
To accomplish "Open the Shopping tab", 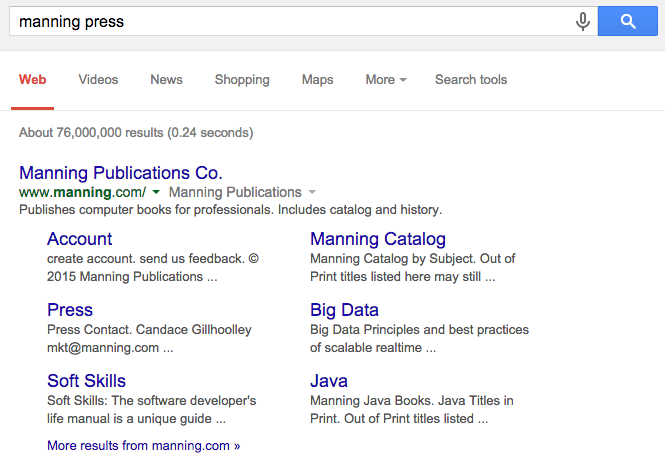I will pyautogui.click(x=242, y=80).
